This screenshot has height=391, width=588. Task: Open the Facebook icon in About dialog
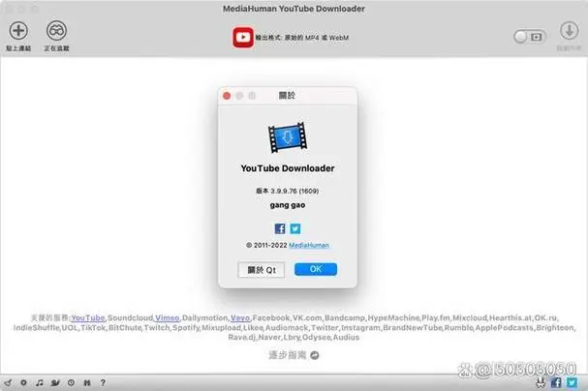(280, 228)
